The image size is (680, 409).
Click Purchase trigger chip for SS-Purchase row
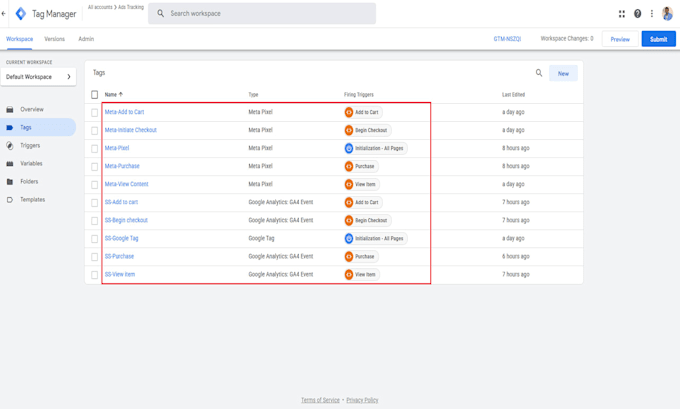coord(361,256)
